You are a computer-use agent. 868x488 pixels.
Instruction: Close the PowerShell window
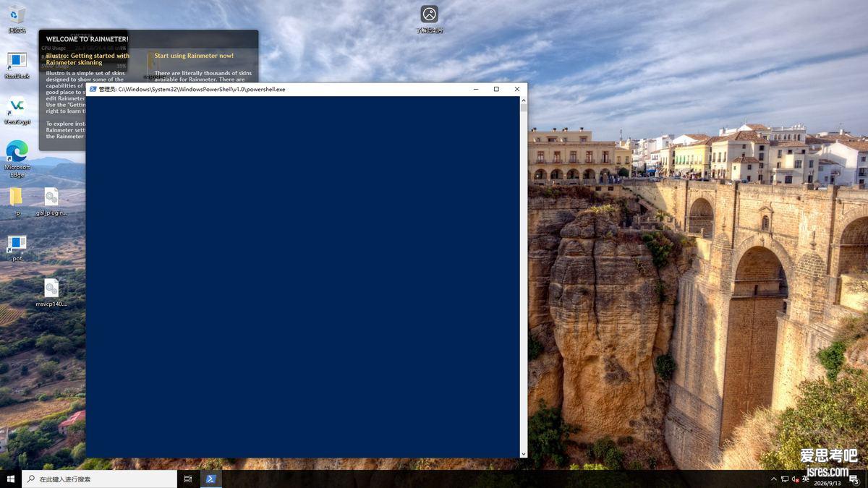point(516,89)
